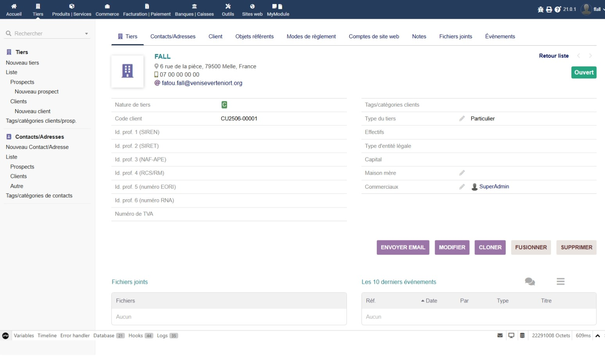Click the bug tracker icon in top bar
The width and height of the screenshot is (605, 364).
pyautogui.click(x=541, y=9)
